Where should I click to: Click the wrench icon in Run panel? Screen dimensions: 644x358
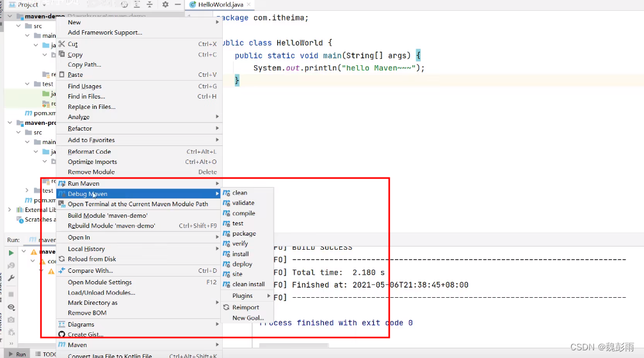(x=11, y=278)
